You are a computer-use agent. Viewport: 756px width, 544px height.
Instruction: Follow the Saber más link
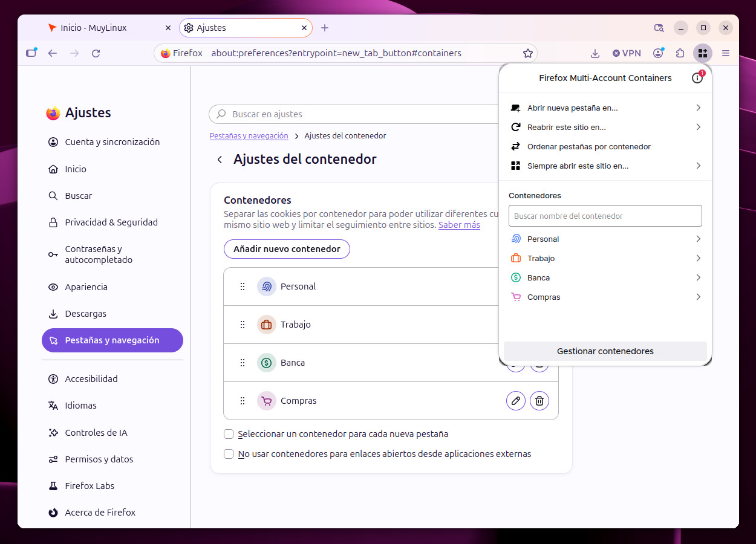(459, 225)
